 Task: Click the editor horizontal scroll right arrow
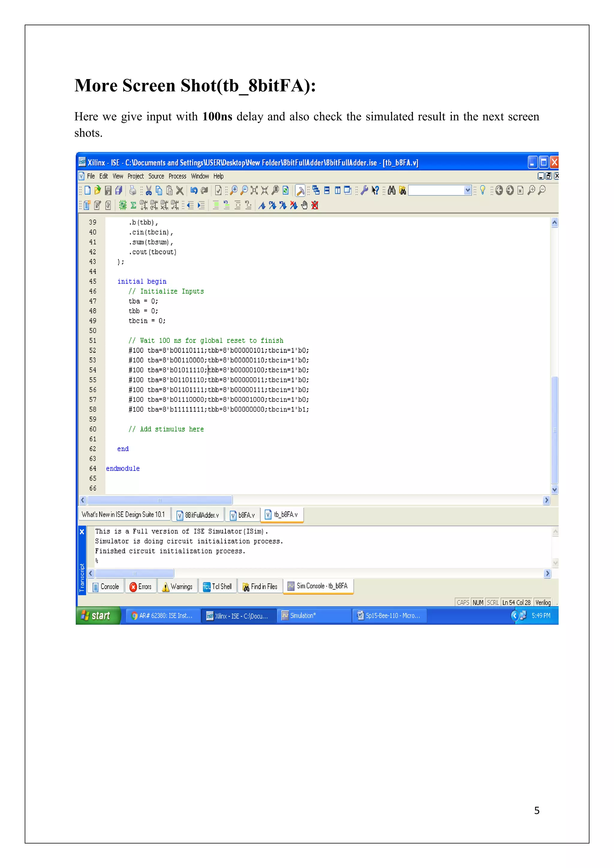coord(546,500)
